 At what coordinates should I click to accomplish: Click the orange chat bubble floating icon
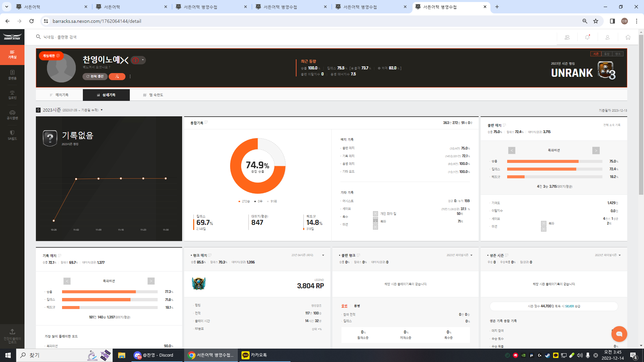click(x=619, y=334)
